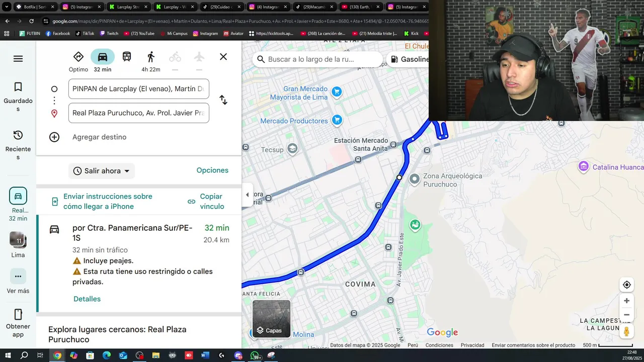644x362 pixels.
Task: Send directions to iPhone
Action: (x=102, y=201)
